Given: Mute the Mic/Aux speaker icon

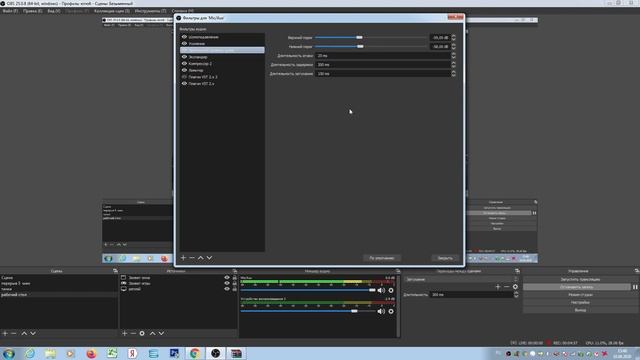Looking at the screenshot, I should pyautogui.click(x=381, y=290).
